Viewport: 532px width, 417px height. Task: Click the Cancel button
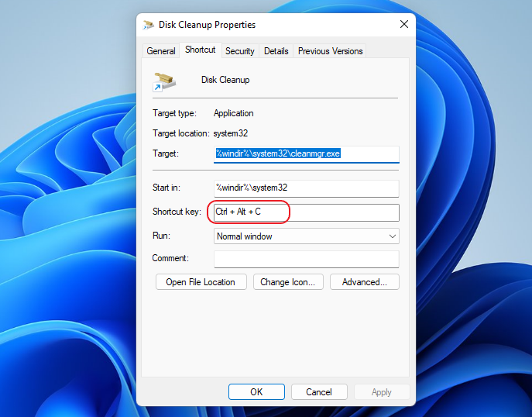pos(319,392)
